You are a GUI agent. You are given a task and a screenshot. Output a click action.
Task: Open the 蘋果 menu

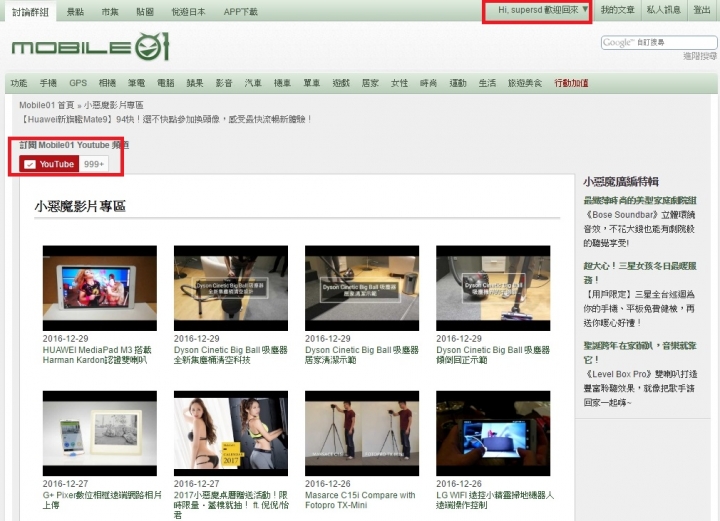(195, 83)
